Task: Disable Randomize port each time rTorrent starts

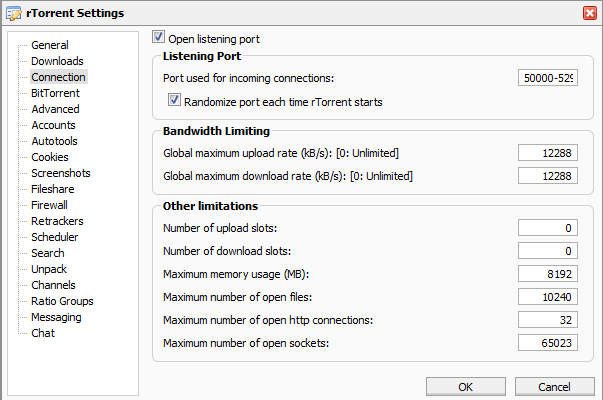Action: click(174, 101)
